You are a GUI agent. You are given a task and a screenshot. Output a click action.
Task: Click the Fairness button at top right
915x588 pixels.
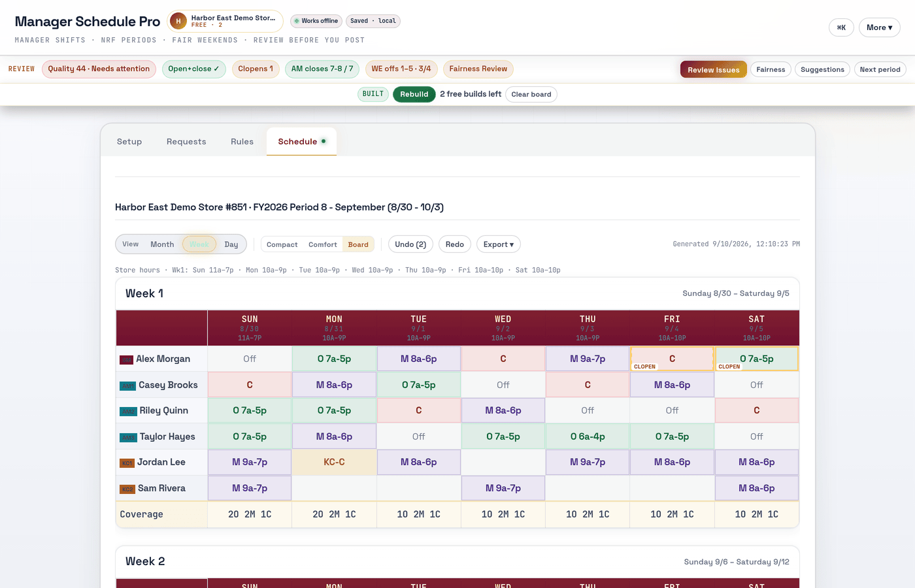(771, 69)
